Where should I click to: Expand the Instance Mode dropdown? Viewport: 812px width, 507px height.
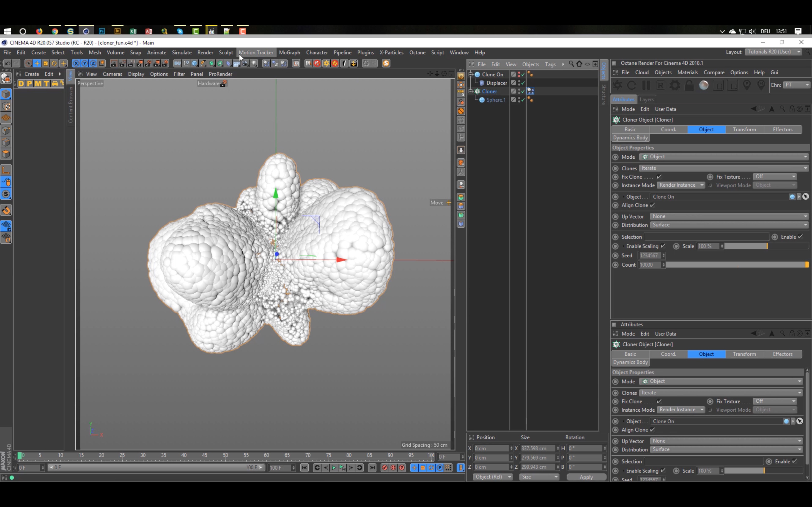702,185
